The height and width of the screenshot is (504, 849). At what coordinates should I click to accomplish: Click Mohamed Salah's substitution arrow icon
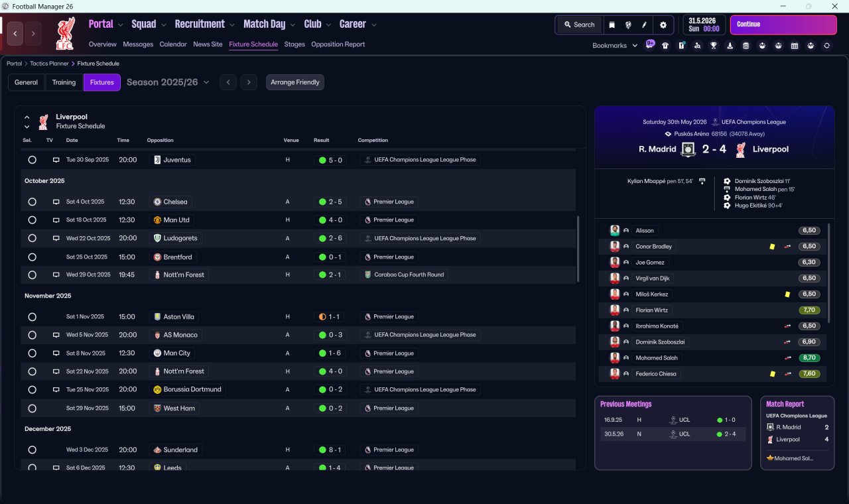pyautogui.click(x=788, y=358)
